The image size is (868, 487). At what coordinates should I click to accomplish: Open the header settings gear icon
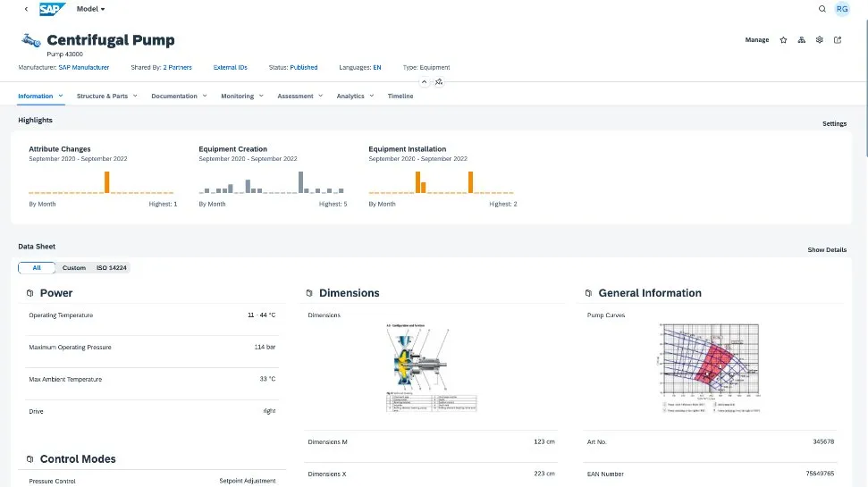click(820, 40)
